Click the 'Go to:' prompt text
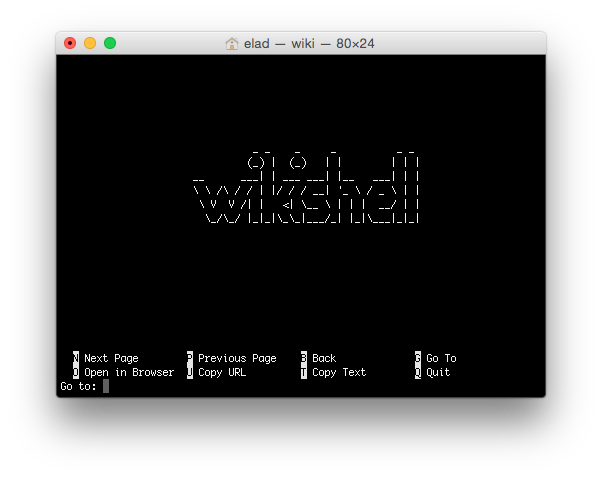Image resolution: width=602 pixels, height=478 pixels. click(x=79, y=386)
